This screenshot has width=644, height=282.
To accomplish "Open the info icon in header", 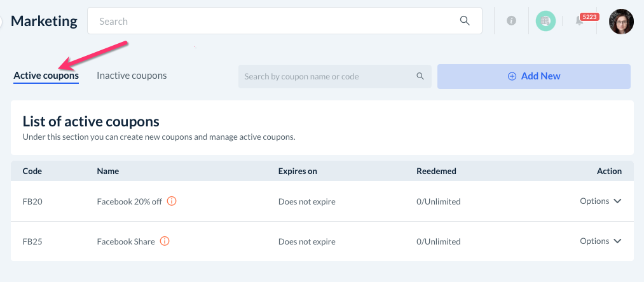I will click(511, 21).
